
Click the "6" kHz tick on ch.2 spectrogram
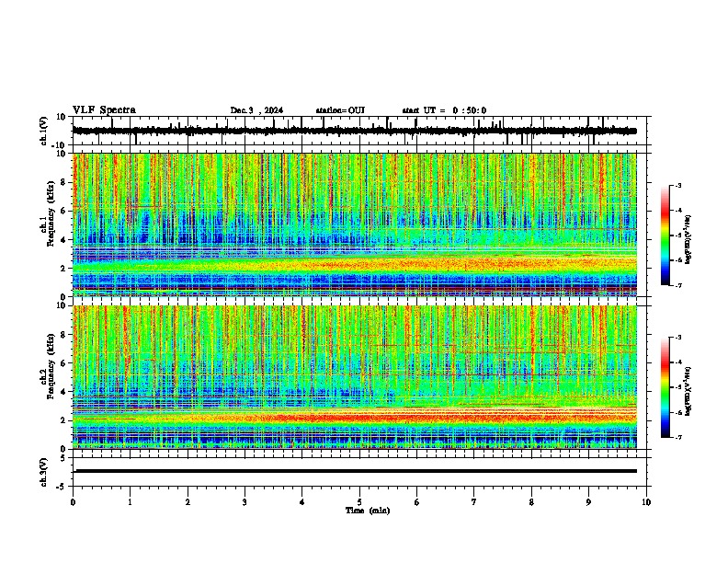[x=63, y=362]
